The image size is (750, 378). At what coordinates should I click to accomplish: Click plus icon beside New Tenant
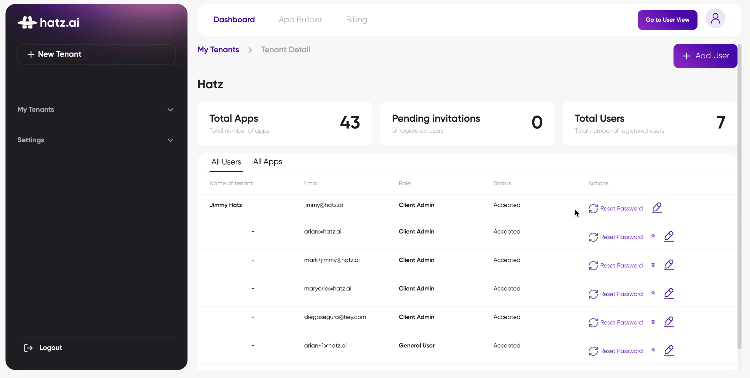point(31,55)
